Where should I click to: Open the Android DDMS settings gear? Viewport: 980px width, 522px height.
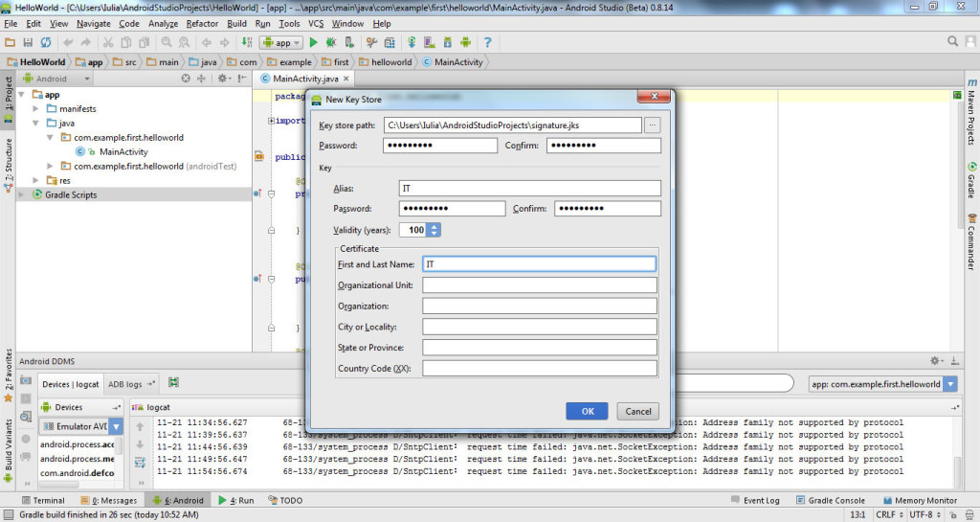pyautogui.click(x=936, y=361)
